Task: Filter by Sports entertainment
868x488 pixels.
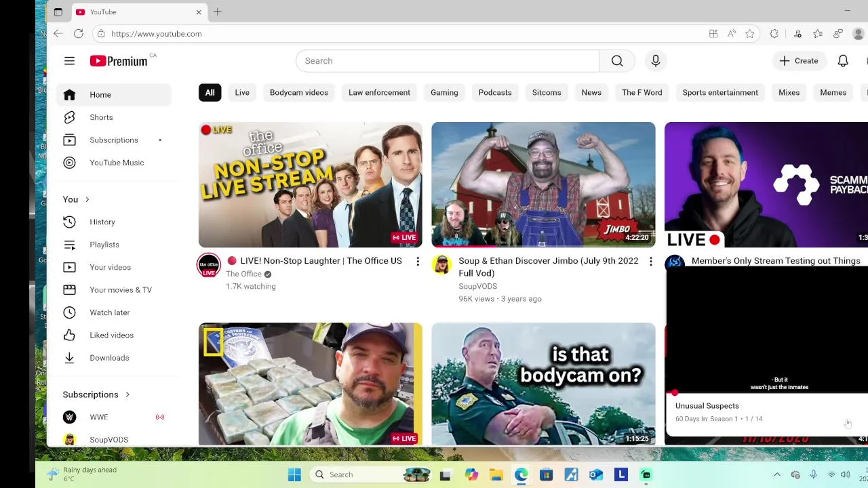Action: point(720,93)
